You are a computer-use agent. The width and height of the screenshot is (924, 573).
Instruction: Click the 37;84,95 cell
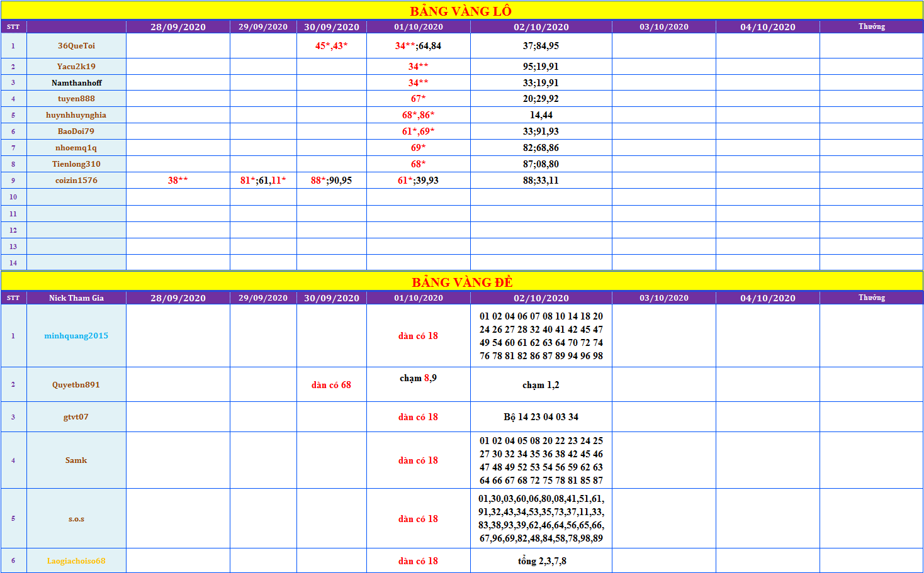(x=541, y=45)
